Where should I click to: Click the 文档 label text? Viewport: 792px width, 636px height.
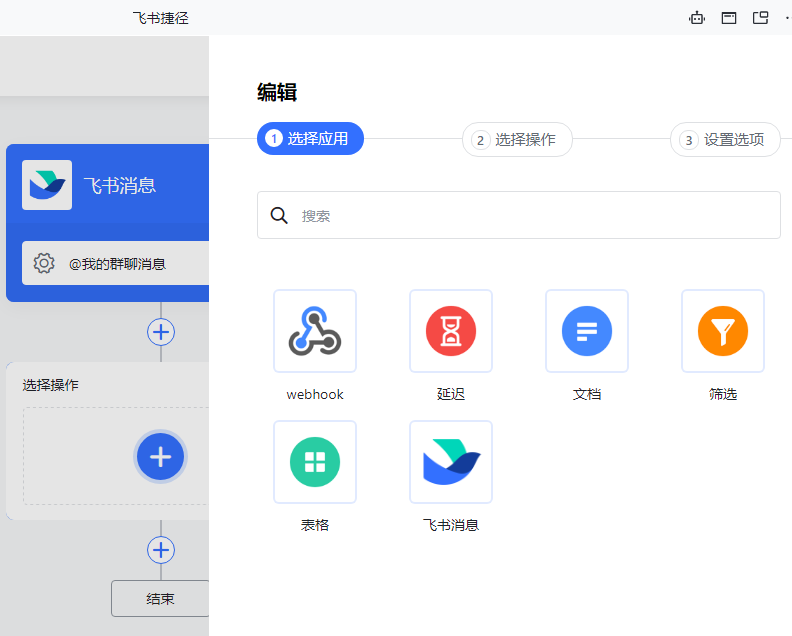pyautogui.click(x=586, y=394)
